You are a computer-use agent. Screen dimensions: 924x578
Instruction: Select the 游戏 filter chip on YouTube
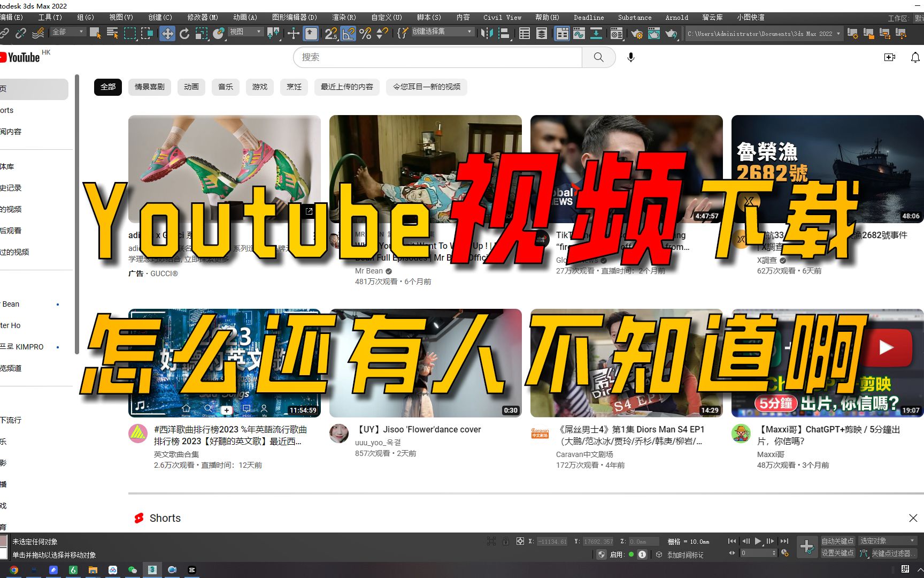[260, 87]
